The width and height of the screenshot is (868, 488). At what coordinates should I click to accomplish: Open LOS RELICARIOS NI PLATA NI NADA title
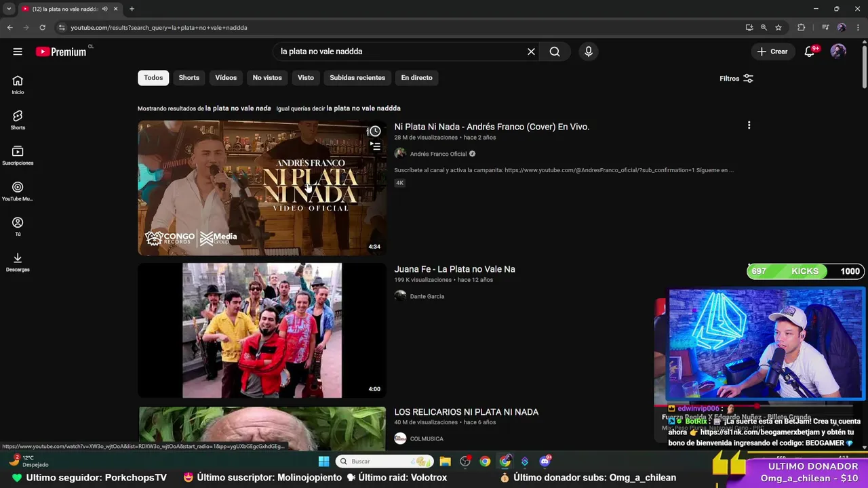[467, 412]
